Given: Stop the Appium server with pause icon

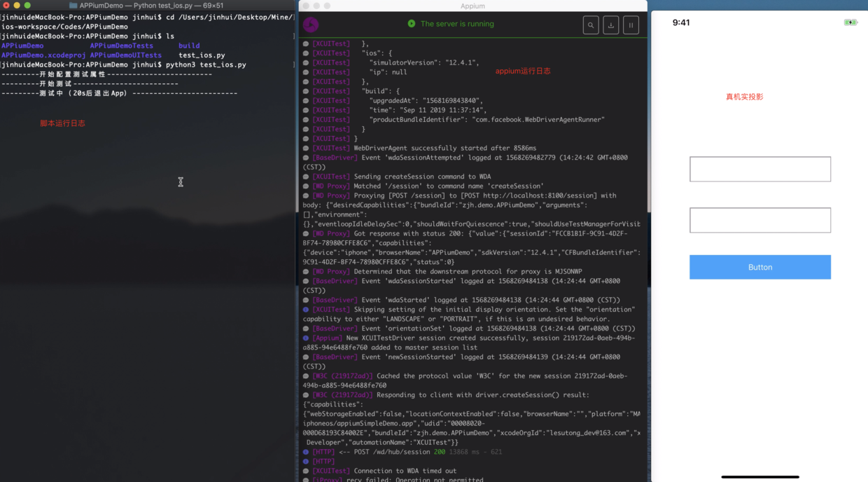Looking at the screenshot, I should click(631, 25).
